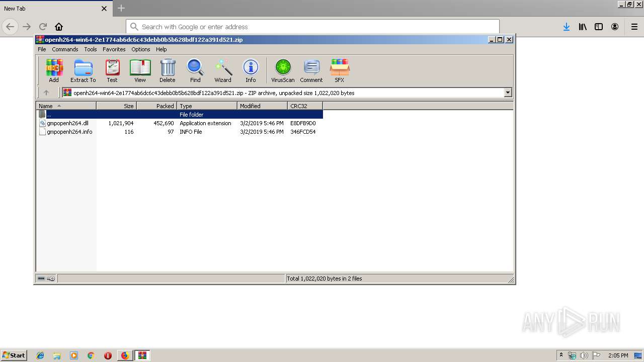Open the archive Comment tool

pos(311,70)
